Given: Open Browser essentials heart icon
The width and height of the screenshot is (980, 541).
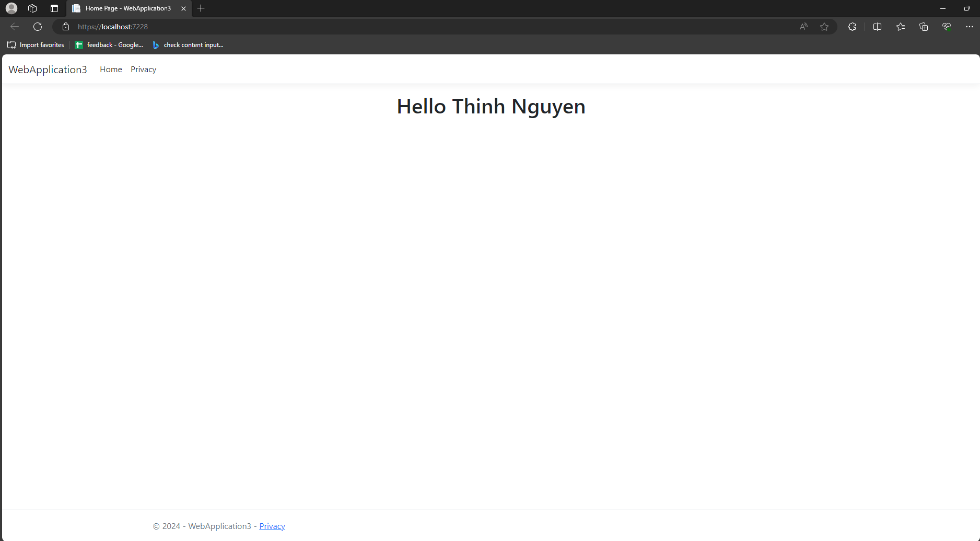Looking at the screenshot, I should [947, 27].
